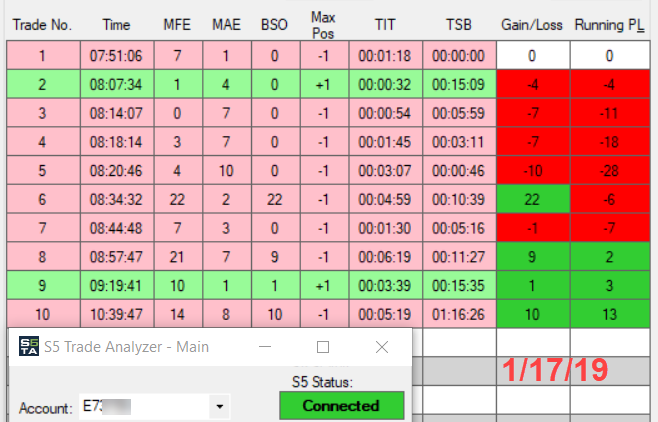Minimize the S5 Trade Analyzer window

click(265, 347)
